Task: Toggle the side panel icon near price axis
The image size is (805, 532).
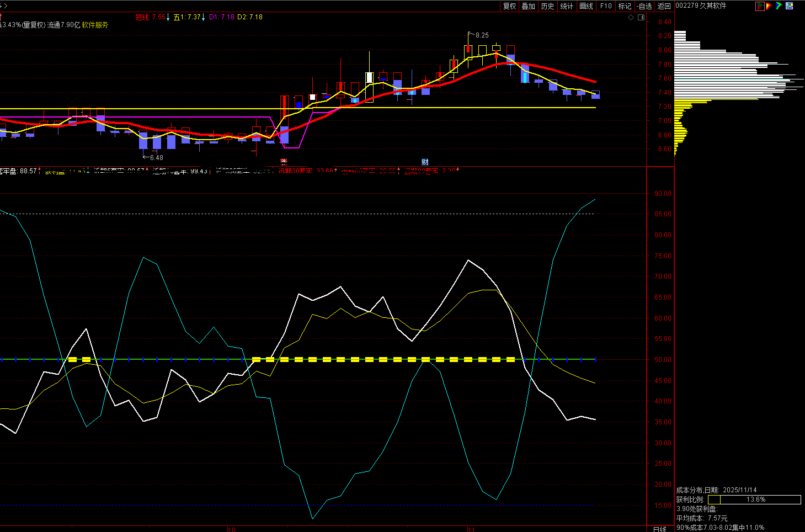Action: pos(641,17)
